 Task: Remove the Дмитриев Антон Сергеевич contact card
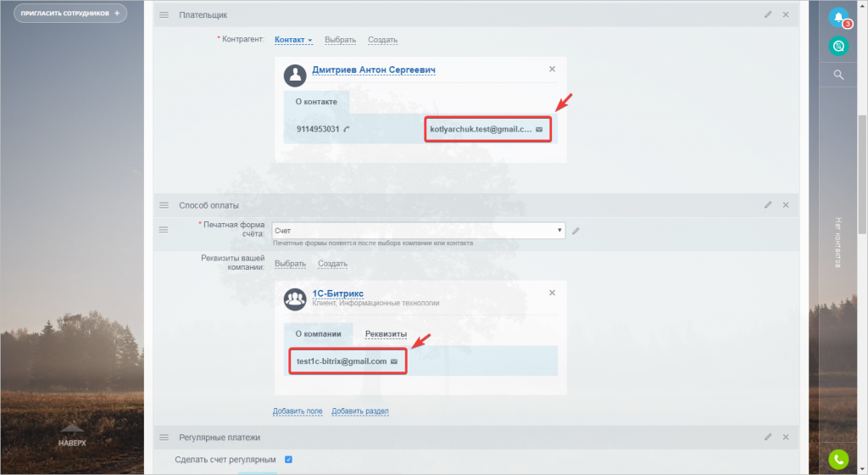[552, 70]
